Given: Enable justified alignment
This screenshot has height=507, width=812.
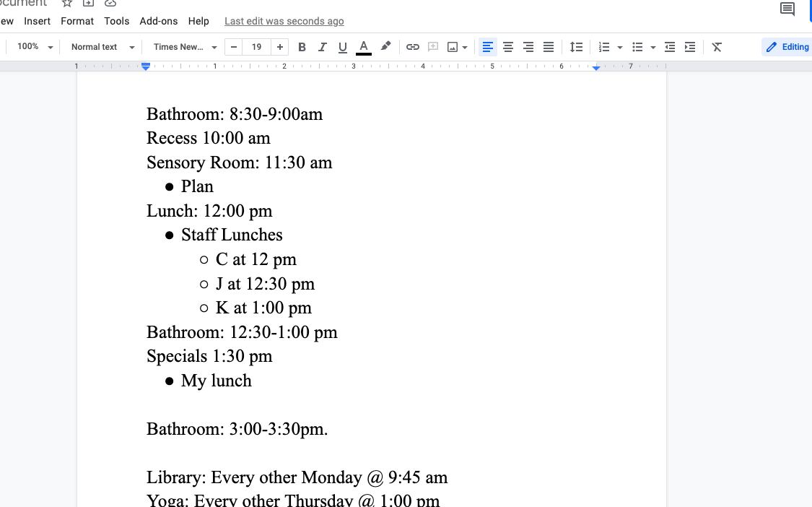Looking at the screenshot, I should 549,46.
